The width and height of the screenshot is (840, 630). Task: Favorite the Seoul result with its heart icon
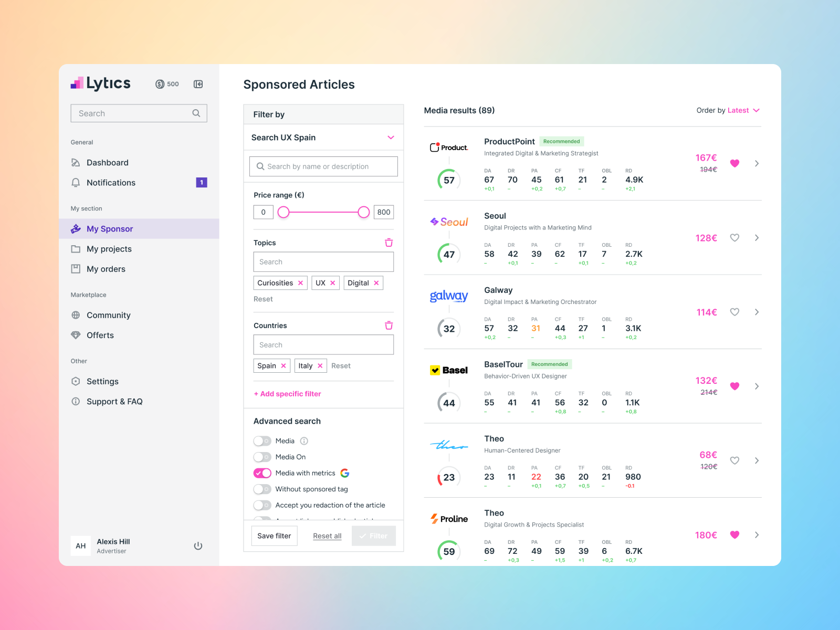734,238
